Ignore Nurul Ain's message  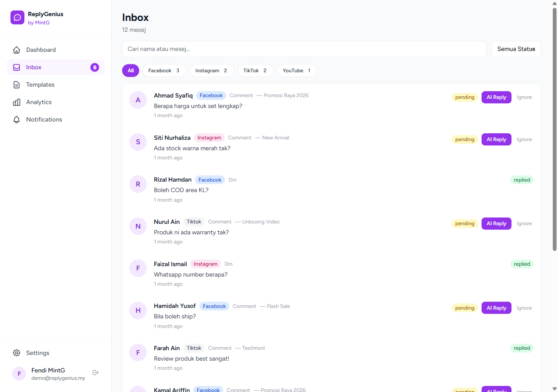524,223
